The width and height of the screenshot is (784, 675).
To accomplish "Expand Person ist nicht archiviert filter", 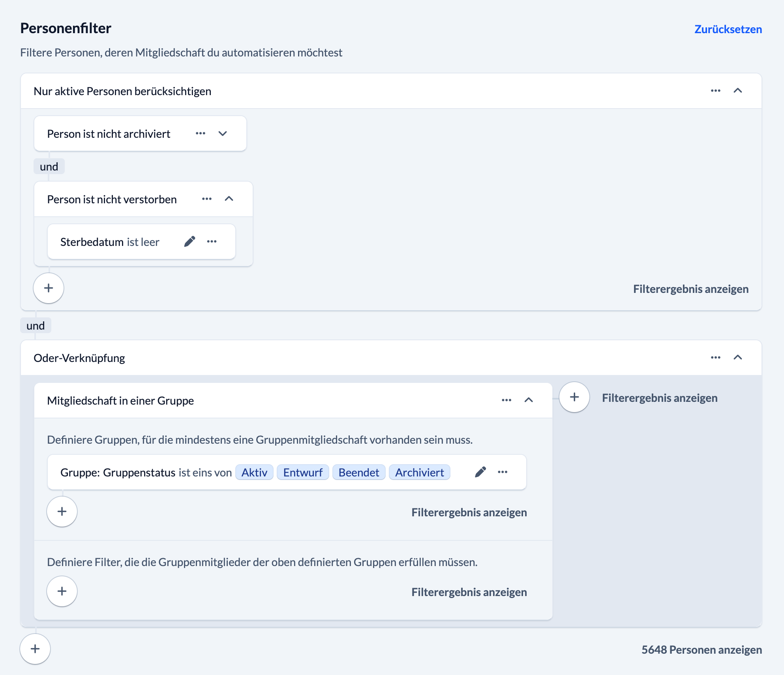I will 223,133.
